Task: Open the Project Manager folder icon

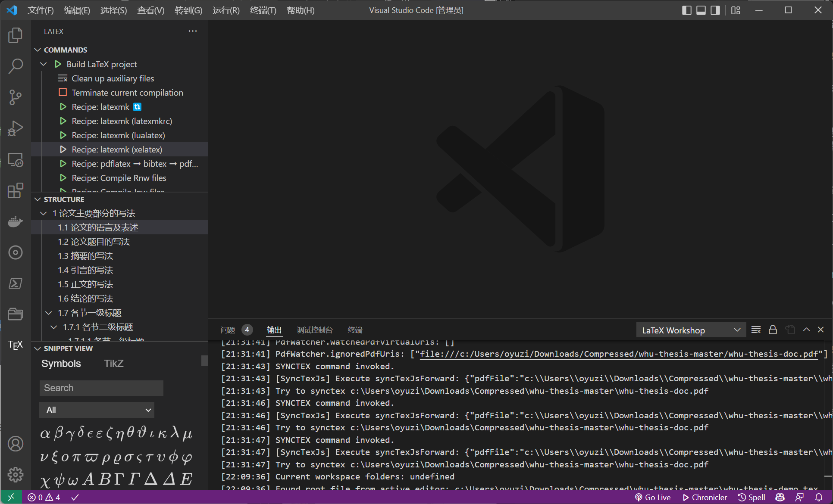Action: click(x=16, y=314)
